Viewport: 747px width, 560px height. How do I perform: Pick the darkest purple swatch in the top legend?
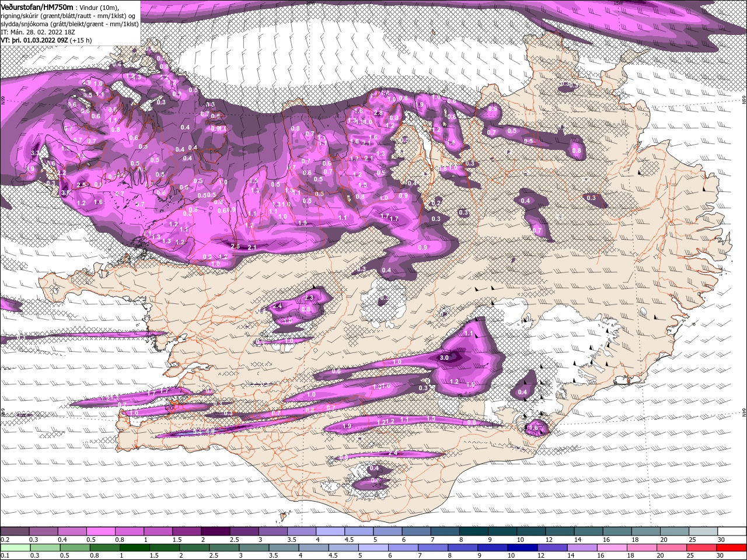215,531
